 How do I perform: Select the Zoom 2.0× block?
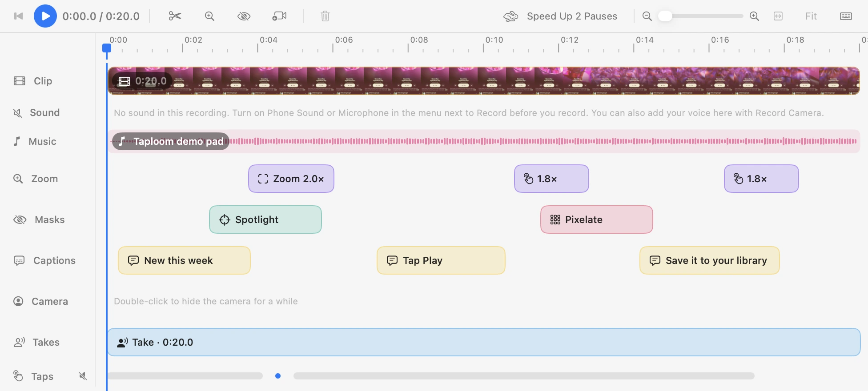[291, 179]
